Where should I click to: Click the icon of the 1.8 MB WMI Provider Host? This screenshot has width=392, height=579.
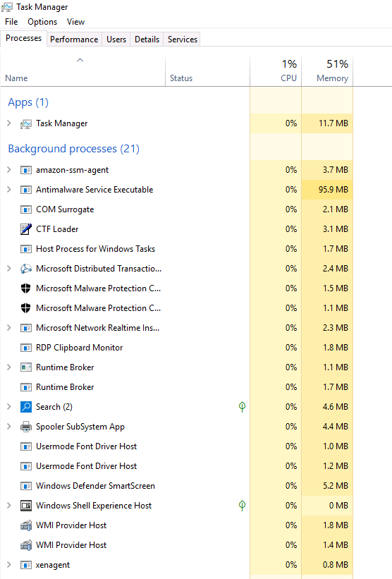point(26,525)
